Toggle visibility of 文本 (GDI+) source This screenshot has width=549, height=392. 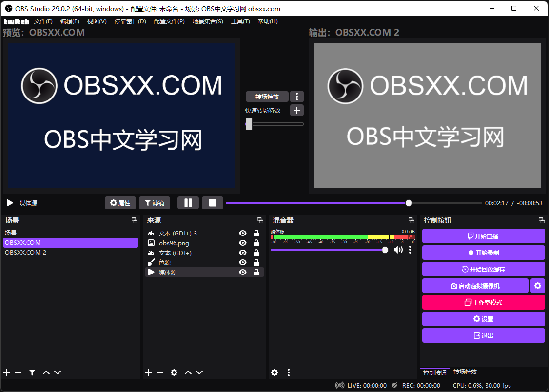click(x=243, y=253)
